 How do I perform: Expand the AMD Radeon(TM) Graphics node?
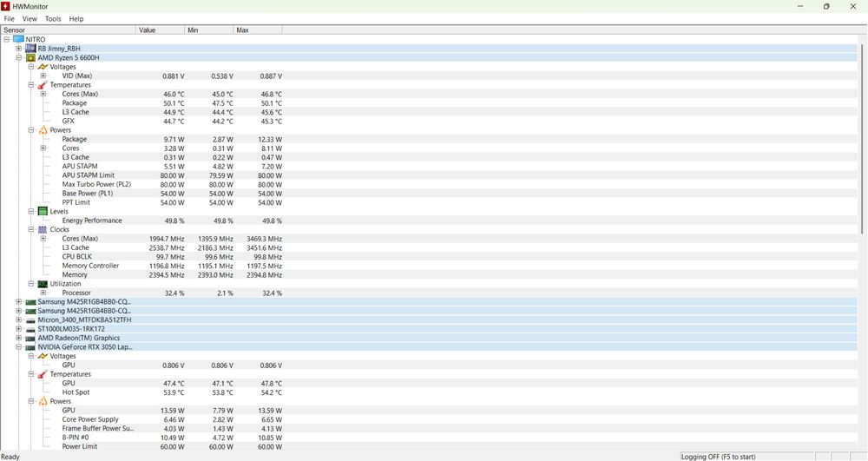(x=19, y=338)
